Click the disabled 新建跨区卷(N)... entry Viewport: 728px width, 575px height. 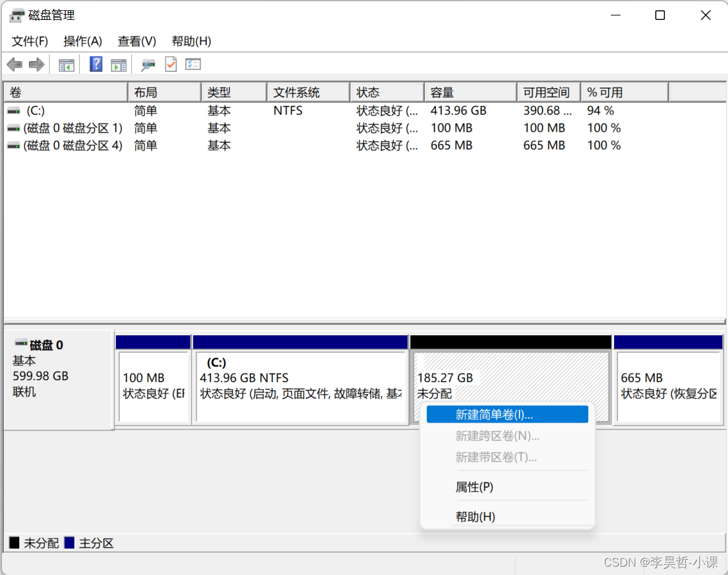(507, 436)
